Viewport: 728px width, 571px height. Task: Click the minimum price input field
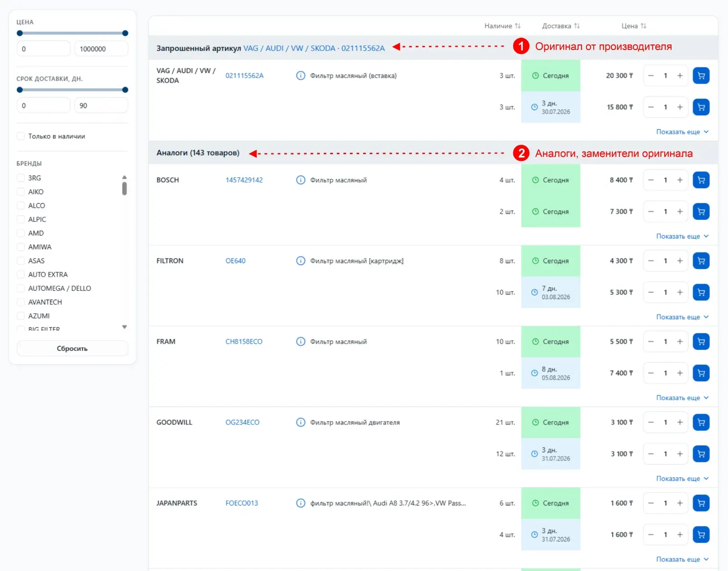[44, 49]
